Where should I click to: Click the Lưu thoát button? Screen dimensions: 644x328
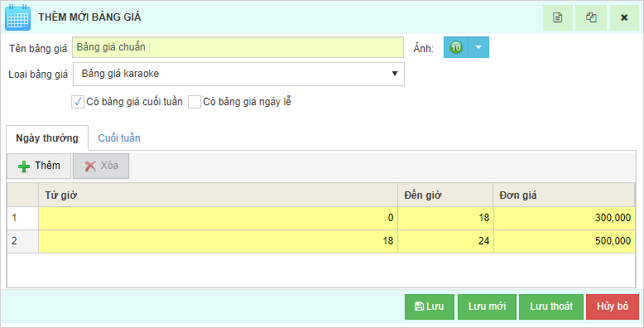tap(551, 306)
